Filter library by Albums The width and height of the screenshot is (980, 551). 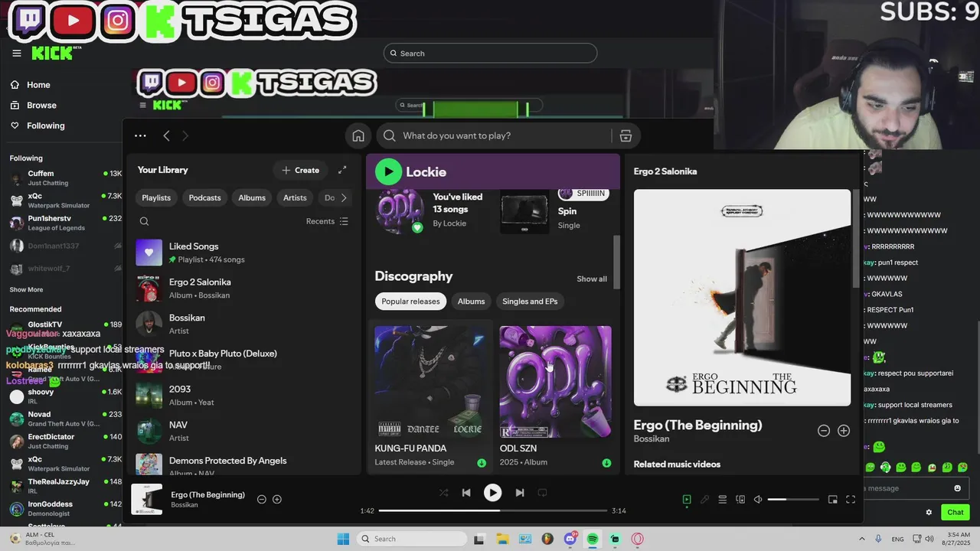[x=252, y=197]
